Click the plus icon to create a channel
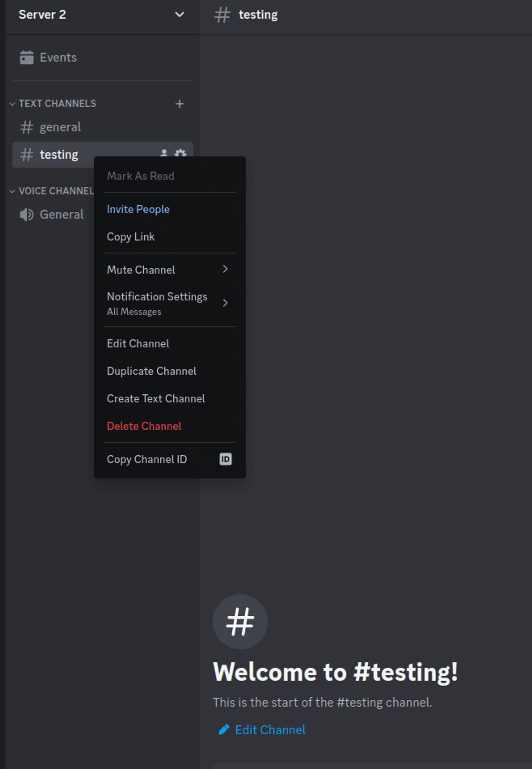The height and width of the screenshot is (769, 532). point(179,104)
